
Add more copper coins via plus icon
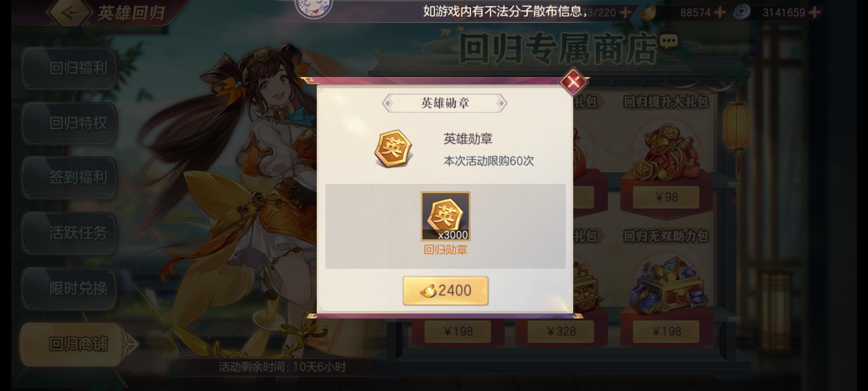tap(815, 13)
